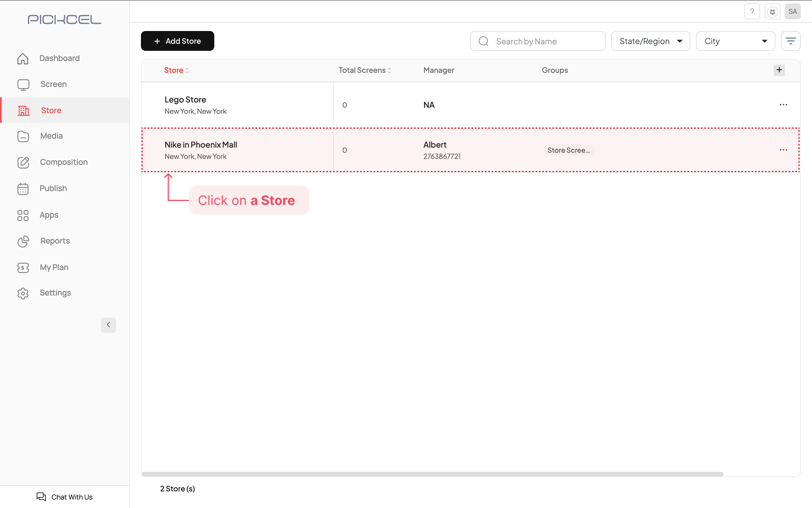Click the SA user avatar
The width and height of the screenshot is (812, 508).
[x=792, y=11]
